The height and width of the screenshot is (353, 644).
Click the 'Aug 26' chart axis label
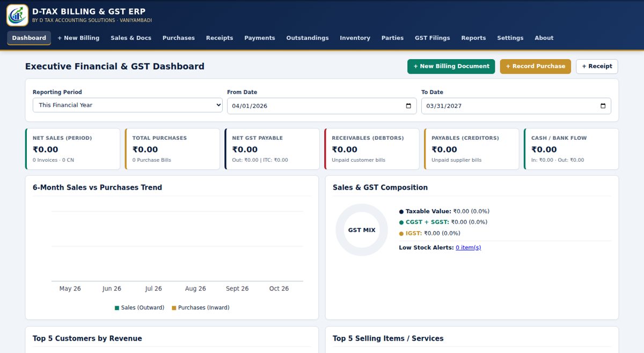click(x=195, y=289)
